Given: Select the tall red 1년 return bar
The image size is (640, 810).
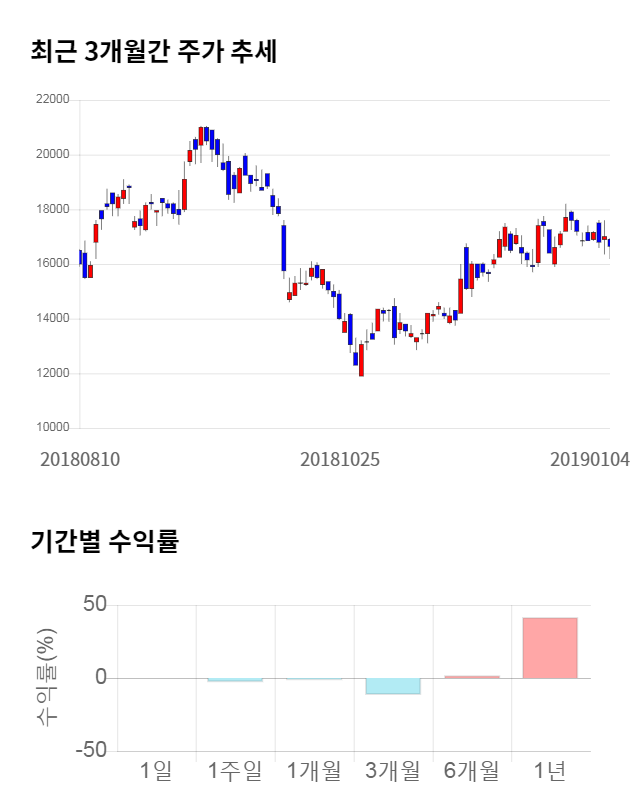Looking at the screenshot, I should tap(550, 648).
